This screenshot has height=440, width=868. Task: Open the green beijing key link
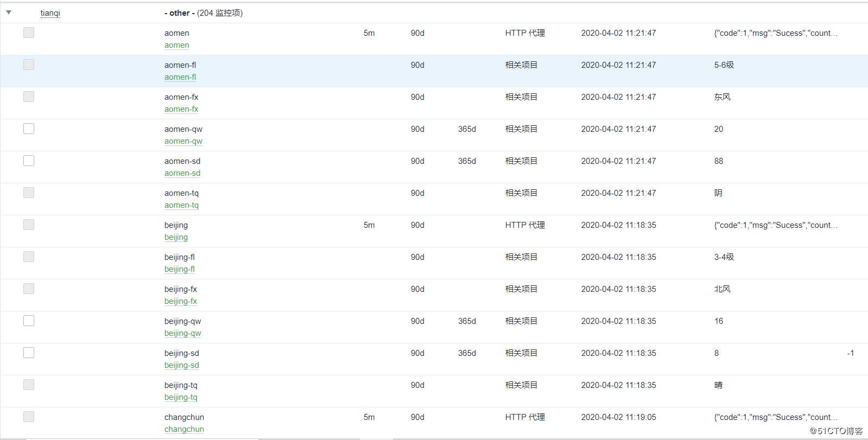(x=176, y=237)
